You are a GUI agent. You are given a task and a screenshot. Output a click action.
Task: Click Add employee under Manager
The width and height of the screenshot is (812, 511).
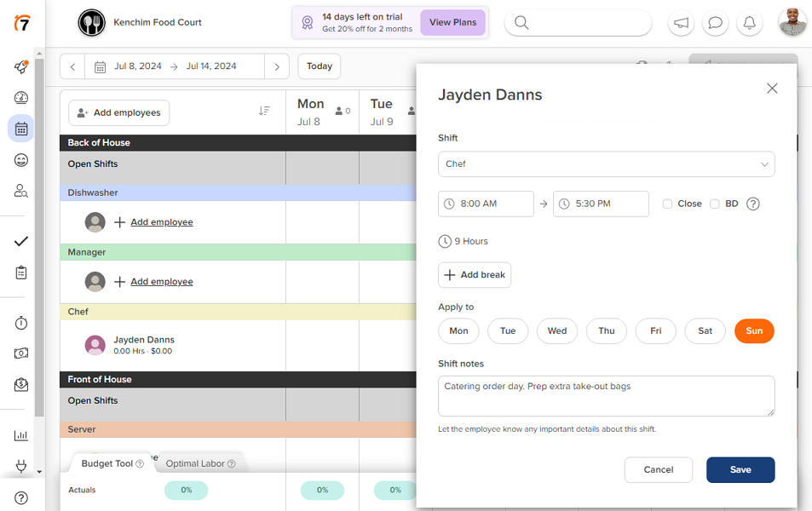pos(162,282)
